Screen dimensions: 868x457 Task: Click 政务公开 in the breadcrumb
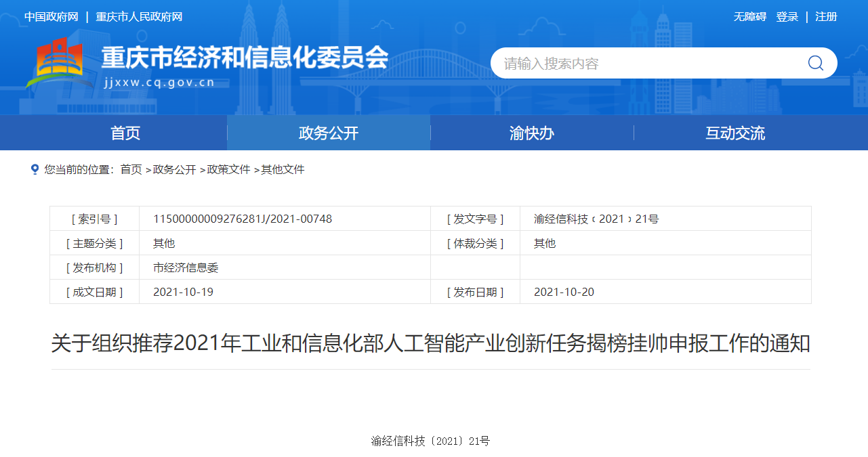[x=174, y=169]
